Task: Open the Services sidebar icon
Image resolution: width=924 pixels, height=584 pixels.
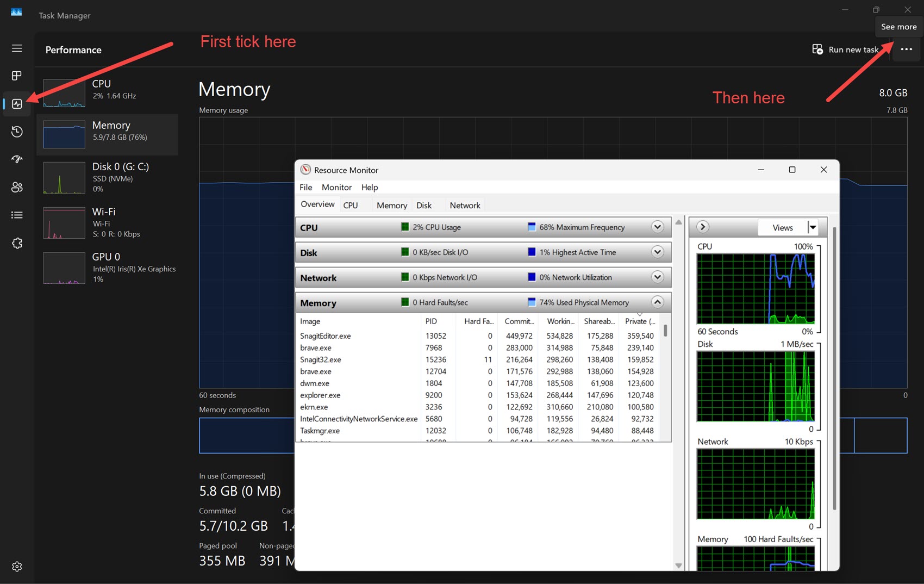Action: point(17,243)
